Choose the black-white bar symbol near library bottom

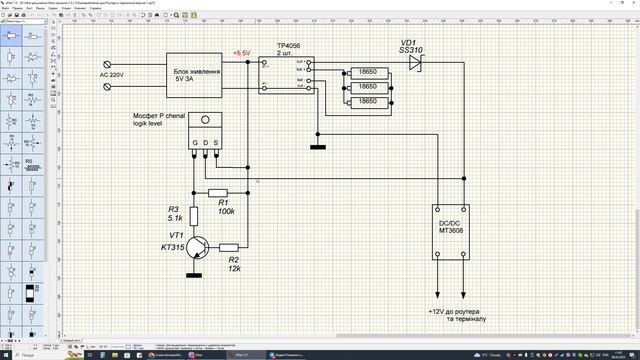pyautogui.click(x=33, y=293)
